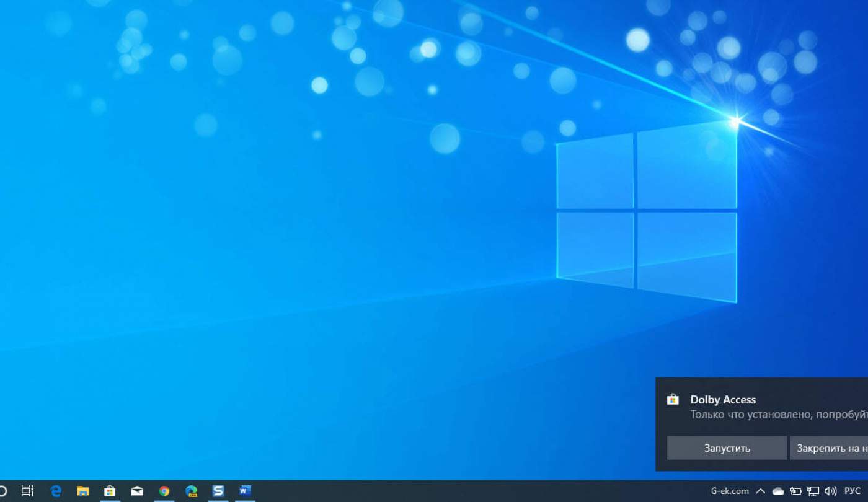Check battery power status icon
Viewport: 868px width, 502px height.
coord(795,491)
